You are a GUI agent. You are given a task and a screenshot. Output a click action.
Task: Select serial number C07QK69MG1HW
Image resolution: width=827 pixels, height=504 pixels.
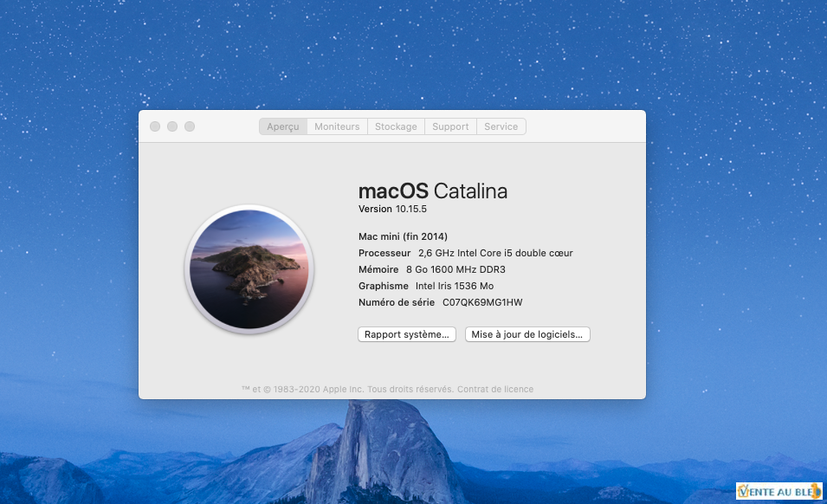pos(482,302)
